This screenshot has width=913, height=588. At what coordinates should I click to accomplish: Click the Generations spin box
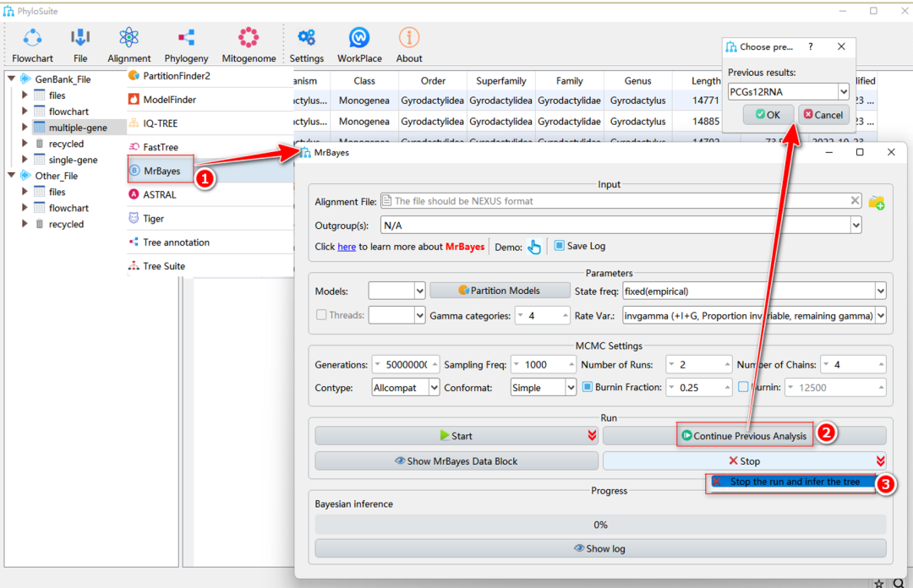pos(406,364)
